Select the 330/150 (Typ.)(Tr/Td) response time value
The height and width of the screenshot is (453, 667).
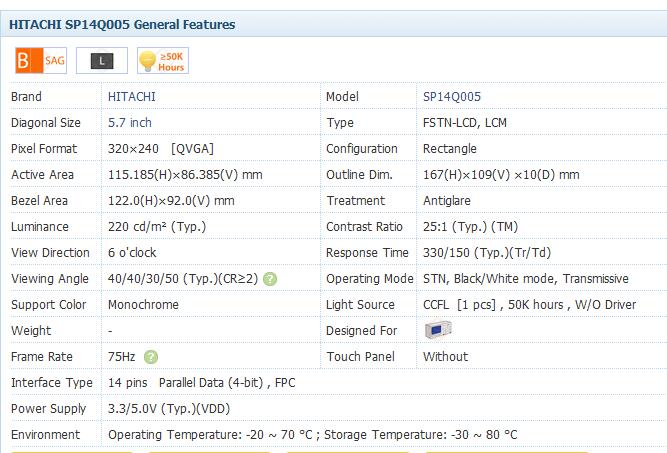pyautogui.click(x=487, y=253)
